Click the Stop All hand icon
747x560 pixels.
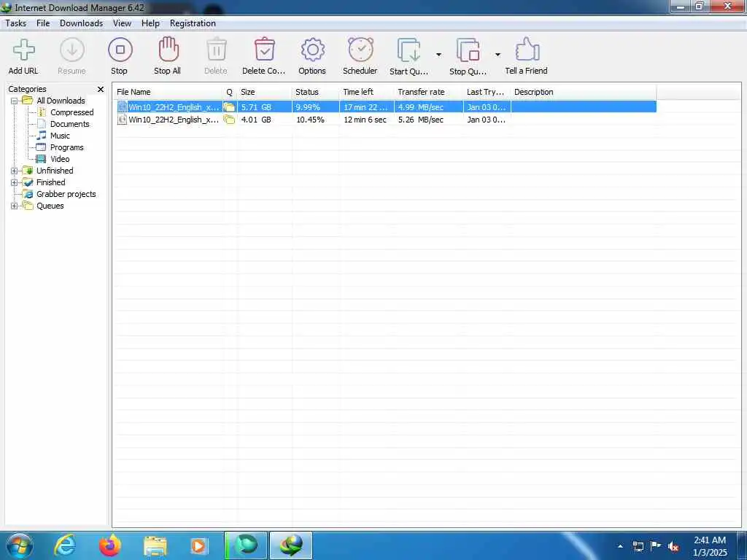169,50
